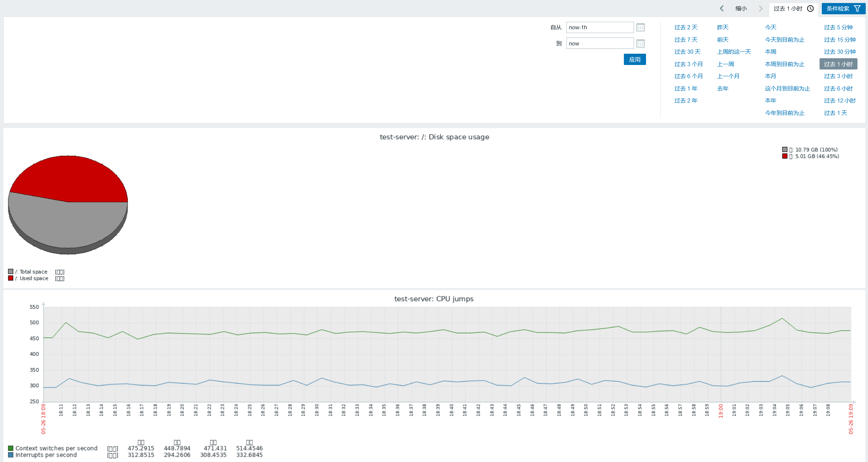Image resolution: width=868 pixels, height=462 pixels.
Task: Click the clock icon in time tab
Action: pyautogui.click(x=811, y=8)
